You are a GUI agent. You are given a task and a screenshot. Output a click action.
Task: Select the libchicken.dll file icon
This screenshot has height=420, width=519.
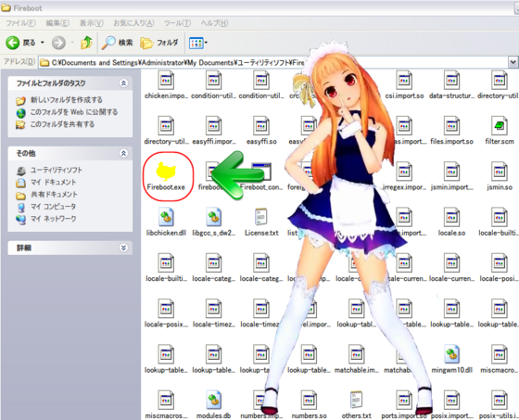[x=166, y=218]
